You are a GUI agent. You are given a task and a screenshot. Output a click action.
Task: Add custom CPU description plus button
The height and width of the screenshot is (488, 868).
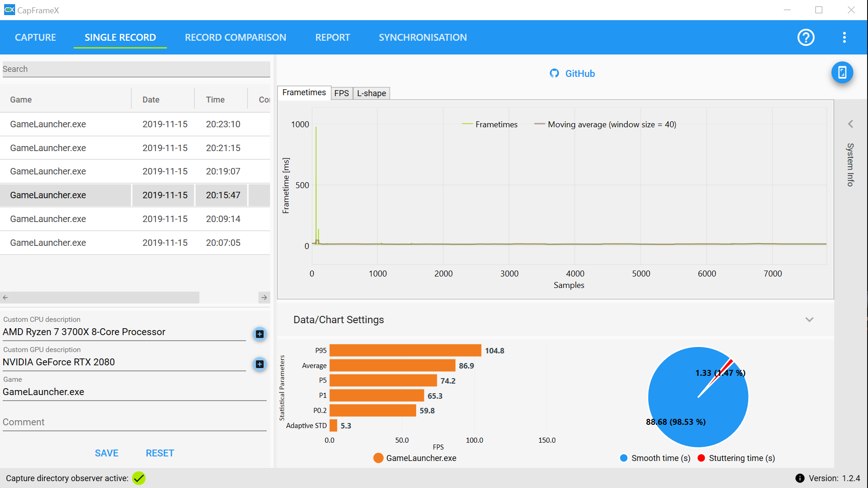[x=259, y=334]
